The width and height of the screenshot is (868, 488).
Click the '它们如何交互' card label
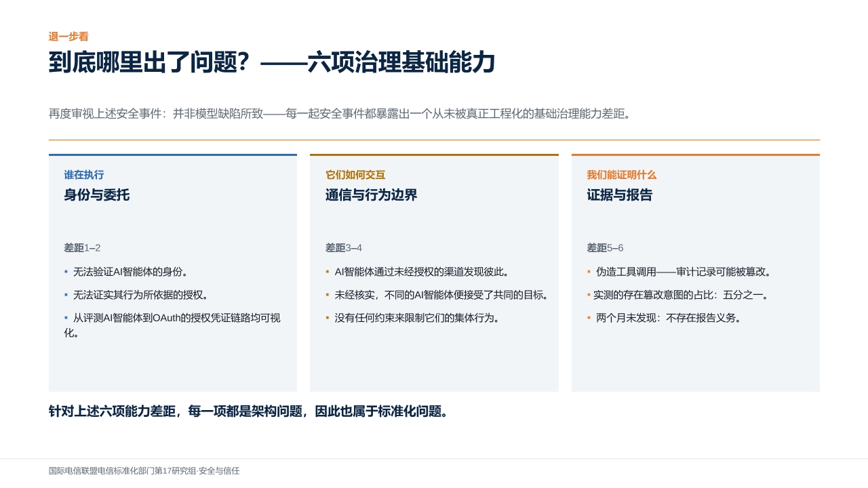(x=355, y=175)
